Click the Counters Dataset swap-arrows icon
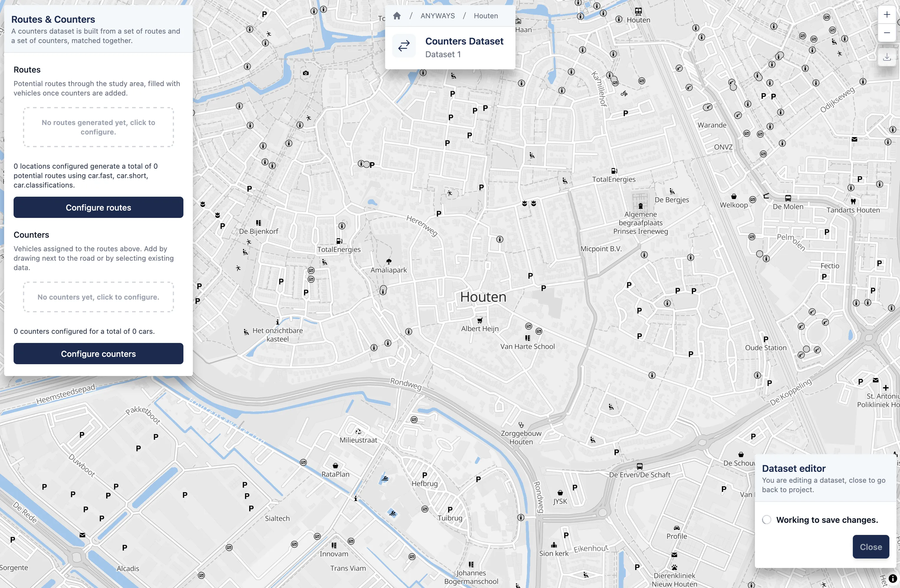 404,46
